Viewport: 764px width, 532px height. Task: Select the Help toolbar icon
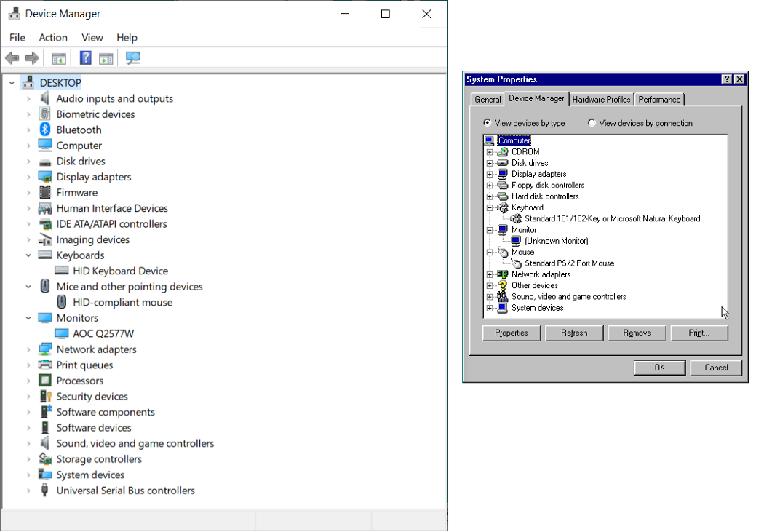pyautogui.click(x=85, y=57)
